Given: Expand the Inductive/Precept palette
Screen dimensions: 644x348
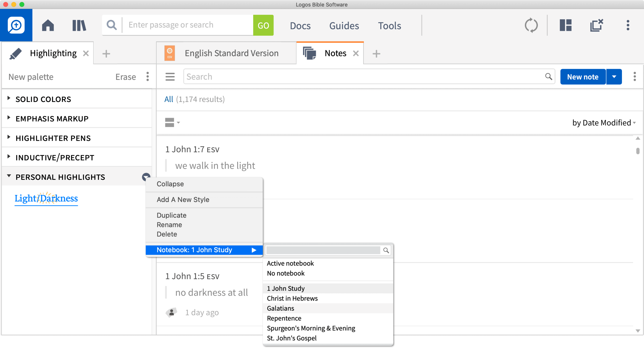Looking at the screenshot, I should tap(9, 156).
